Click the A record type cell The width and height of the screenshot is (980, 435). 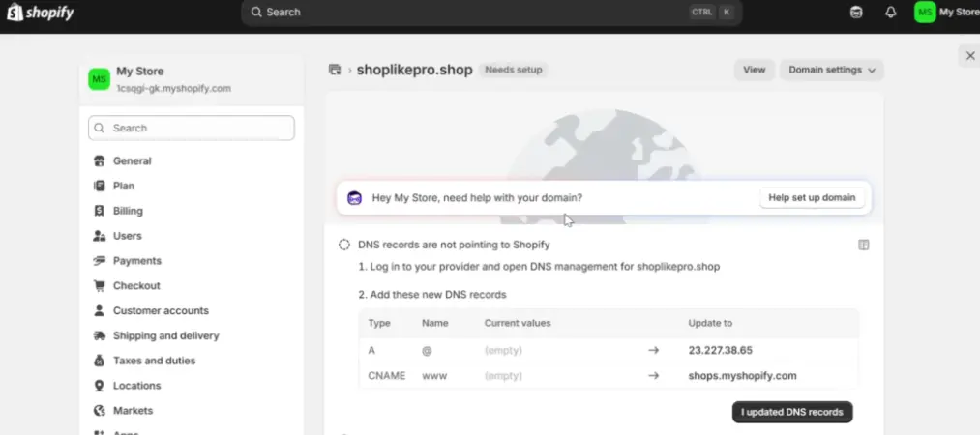click(371, 351)
